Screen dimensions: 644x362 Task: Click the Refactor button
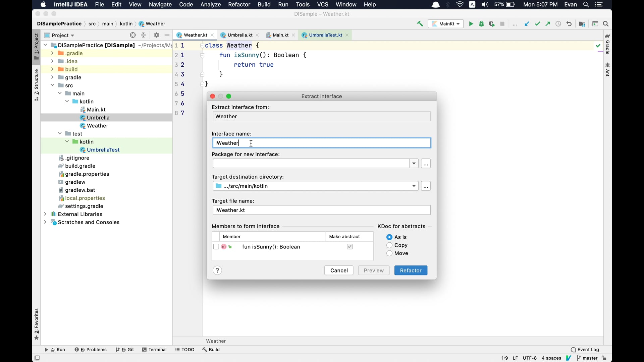point(411,270)
